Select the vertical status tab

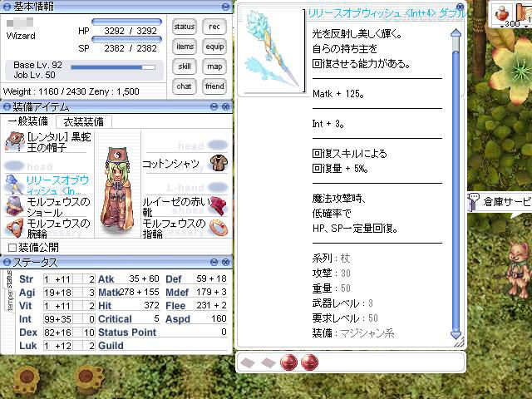point(9,279)
